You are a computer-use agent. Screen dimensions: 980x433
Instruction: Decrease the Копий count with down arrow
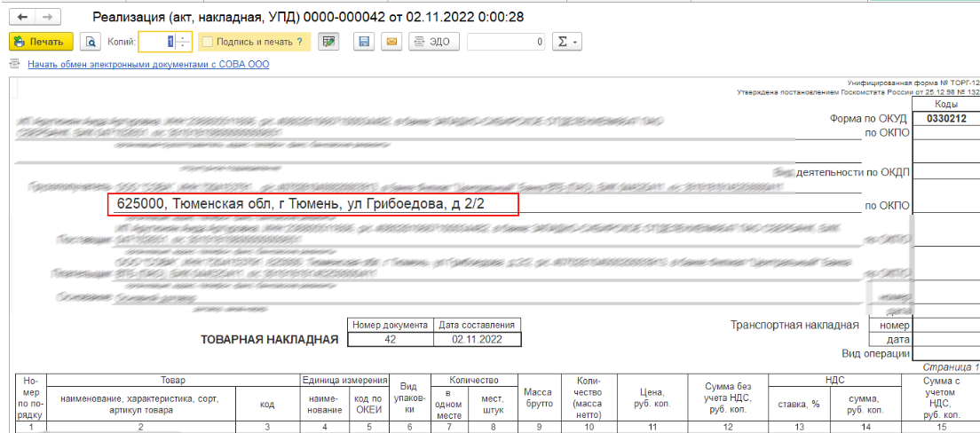[x=183, y=46]
